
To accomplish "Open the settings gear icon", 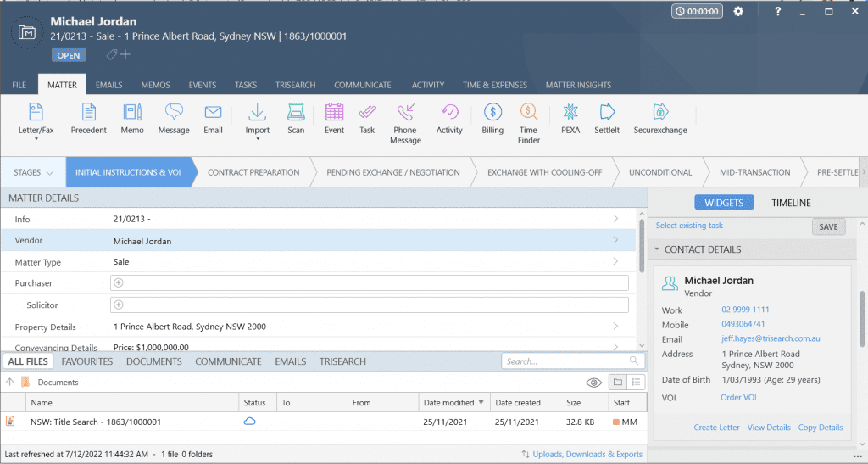I will click(x=738, y=11).
